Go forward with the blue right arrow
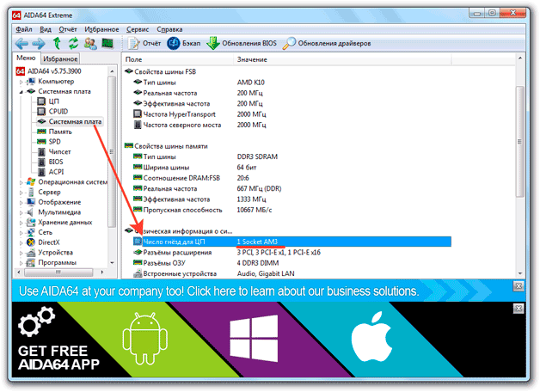 tap(39, 43)
